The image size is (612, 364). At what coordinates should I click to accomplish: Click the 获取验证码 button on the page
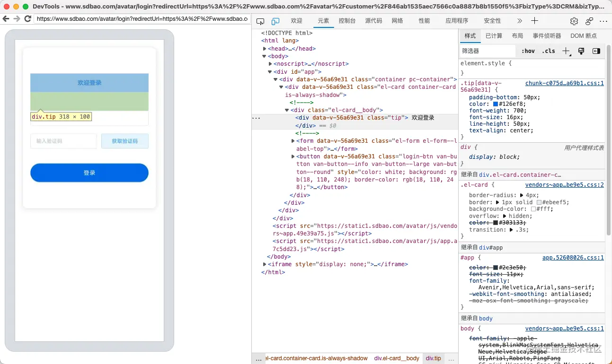tap(125, 141)
